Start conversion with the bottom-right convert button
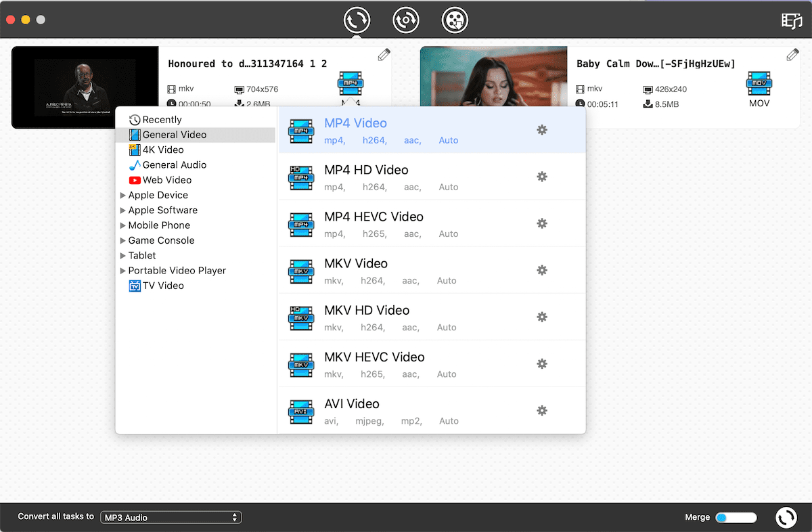 click(786, 518)
